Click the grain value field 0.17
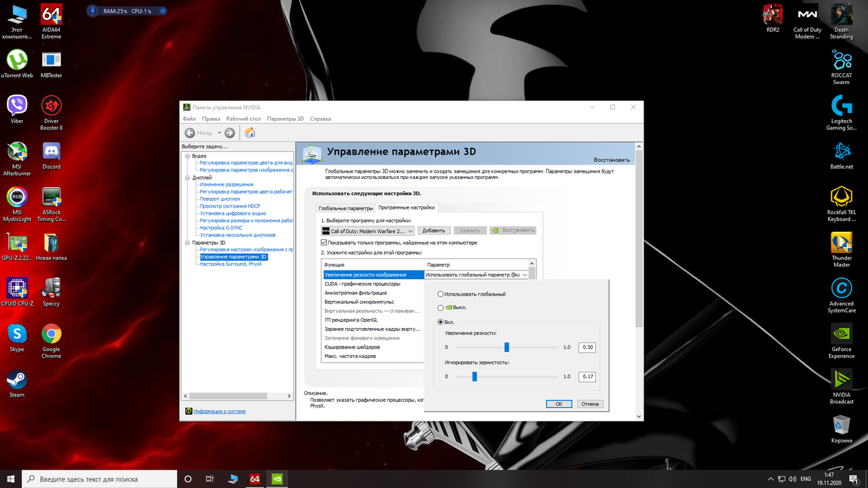 (x=587, y=376)
